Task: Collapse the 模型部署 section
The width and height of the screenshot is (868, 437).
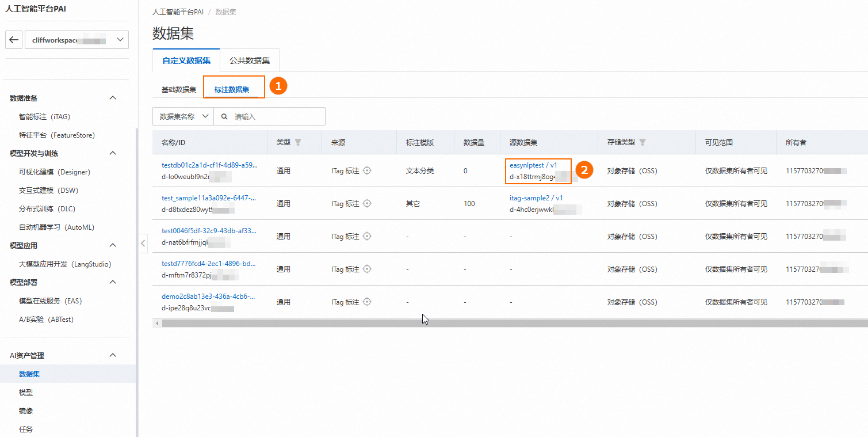Action: [113, 282]
